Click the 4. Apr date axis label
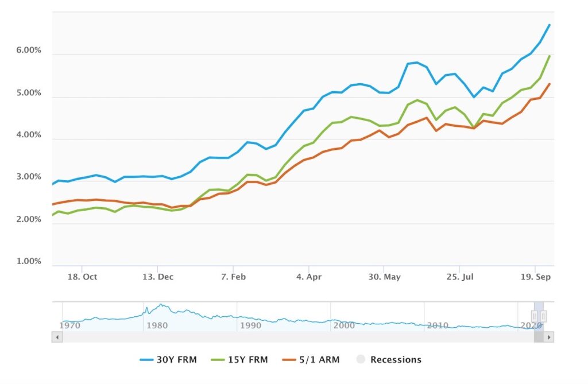This screenshot has height=384, width=588. click(x=308, y=277)
